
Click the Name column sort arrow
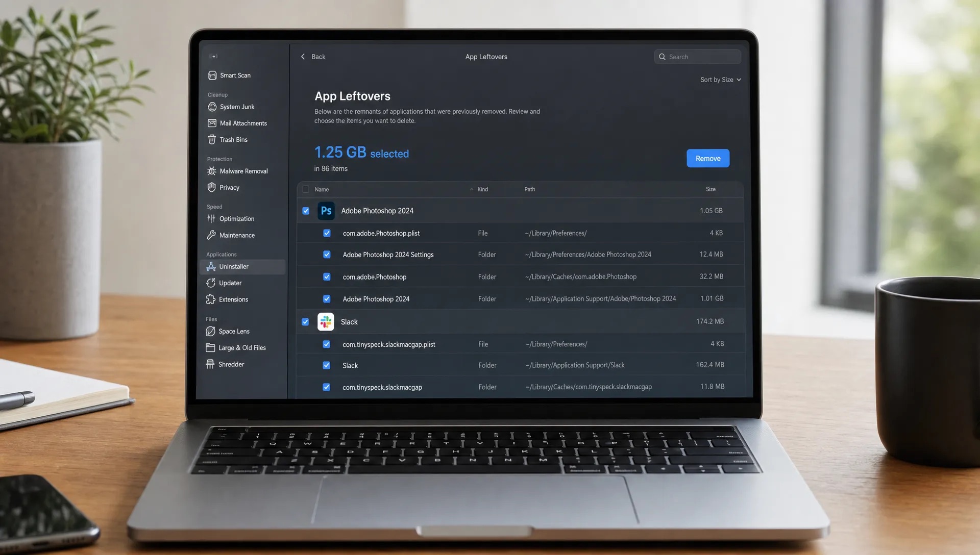click(x=472, y=189)
